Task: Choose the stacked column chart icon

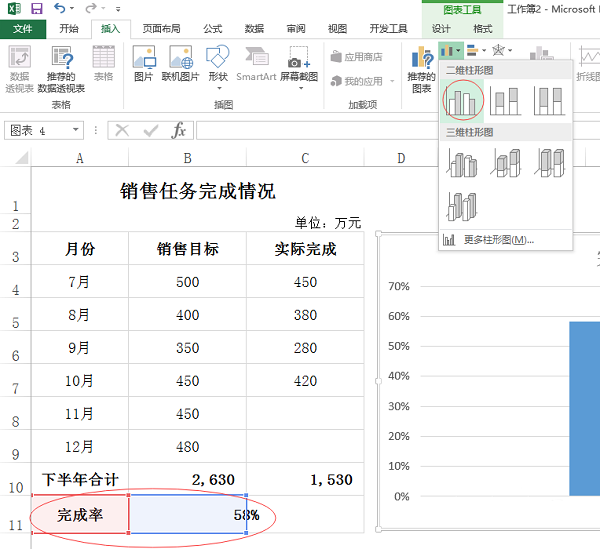Action: [x=505, y=101]
